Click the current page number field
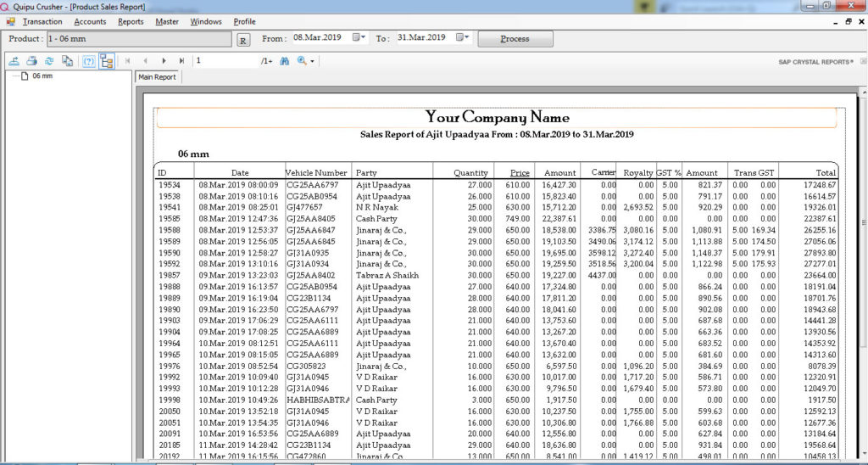Screen dimensions: 868x465 [225, 61]
